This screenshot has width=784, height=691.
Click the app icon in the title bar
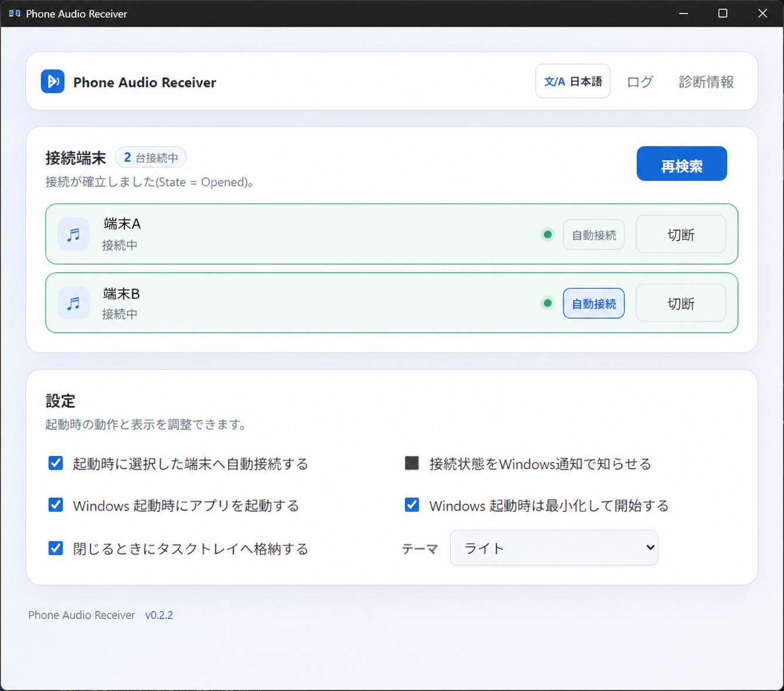15,14
